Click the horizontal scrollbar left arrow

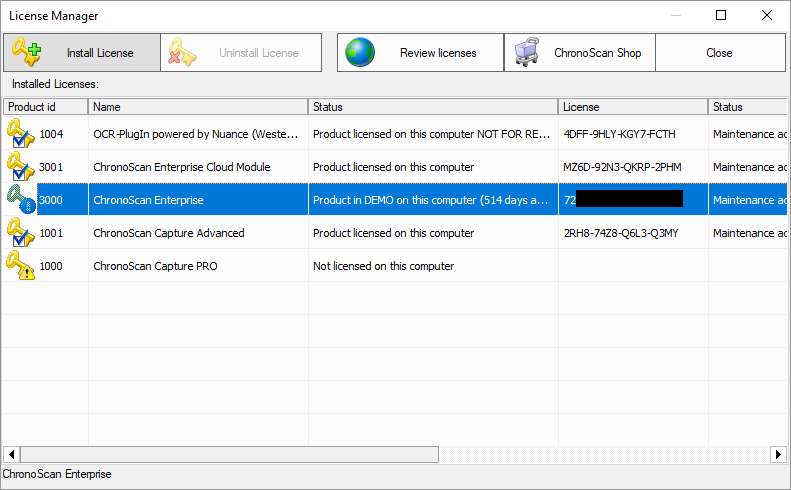click(x=12, y=454)
